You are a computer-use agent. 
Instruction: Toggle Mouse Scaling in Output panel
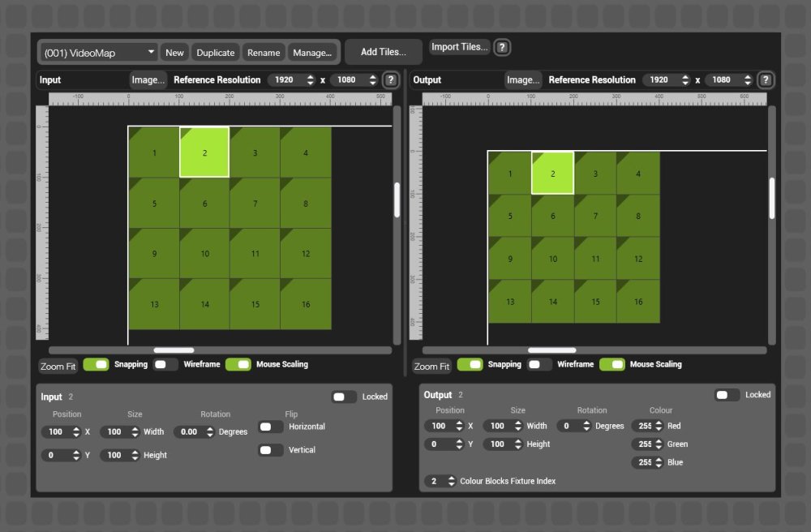point(611,364)
